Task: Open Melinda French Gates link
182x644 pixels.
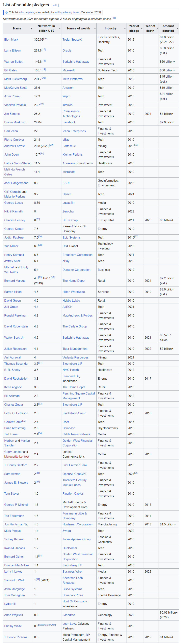Action: 14,172
